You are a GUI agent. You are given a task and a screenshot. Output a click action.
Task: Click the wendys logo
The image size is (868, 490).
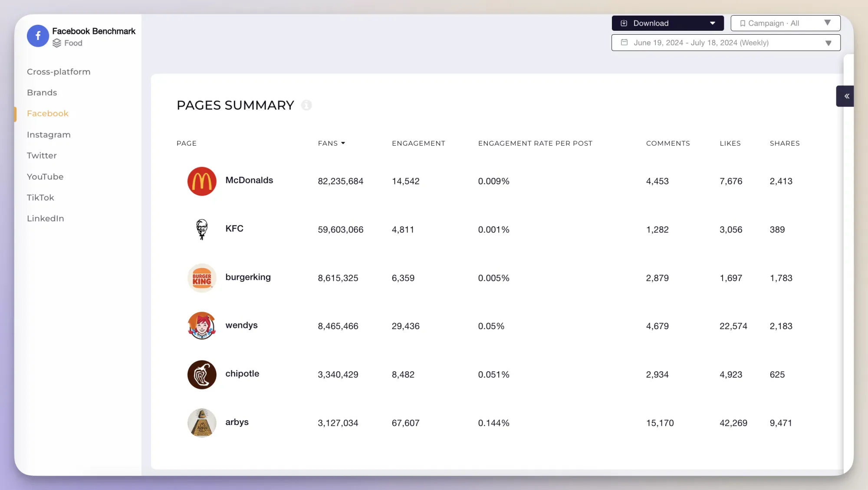pyautogui.click(x=202, y=326)
